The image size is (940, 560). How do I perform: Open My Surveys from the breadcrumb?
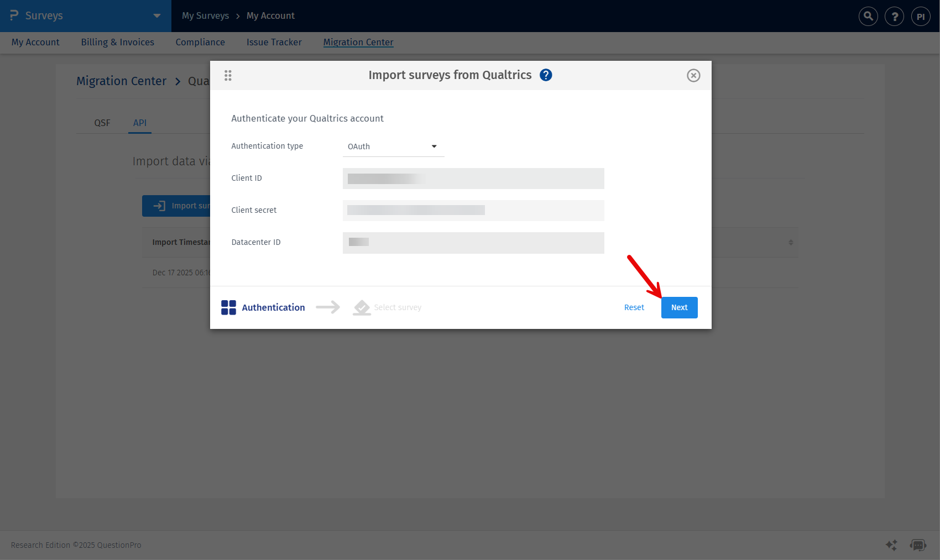click(205, 15)
